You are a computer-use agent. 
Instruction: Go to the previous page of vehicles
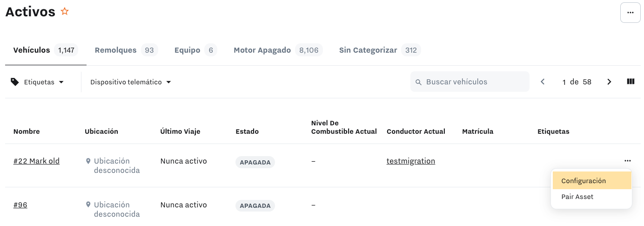pyautogui.click(x=543, y=82)
